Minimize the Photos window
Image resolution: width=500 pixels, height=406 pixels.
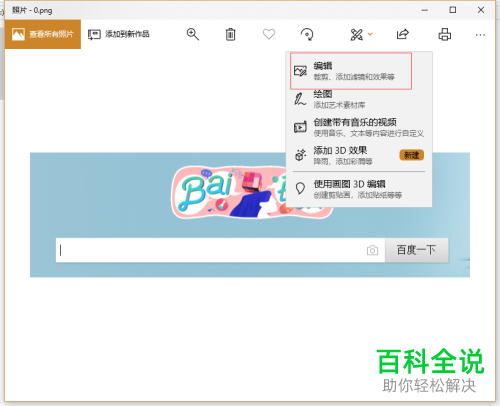pyautogui.click(x=424, y=10)
